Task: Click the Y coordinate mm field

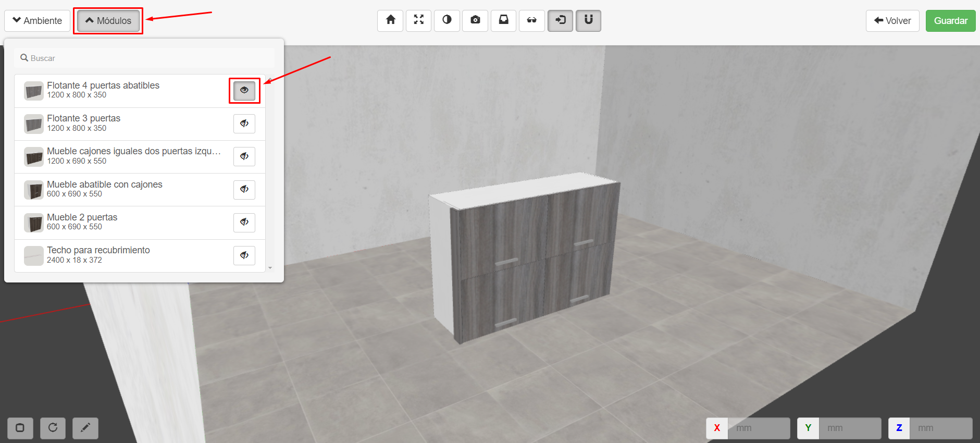Action: (x=850, y=428)
